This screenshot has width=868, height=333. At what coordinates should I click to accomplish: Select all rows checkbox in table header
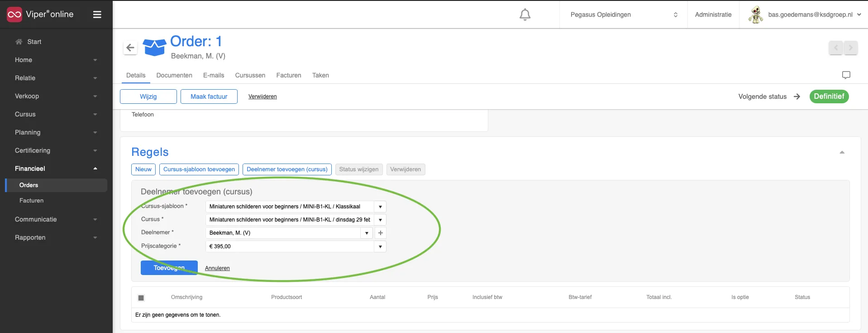click(x=141, y=298)
